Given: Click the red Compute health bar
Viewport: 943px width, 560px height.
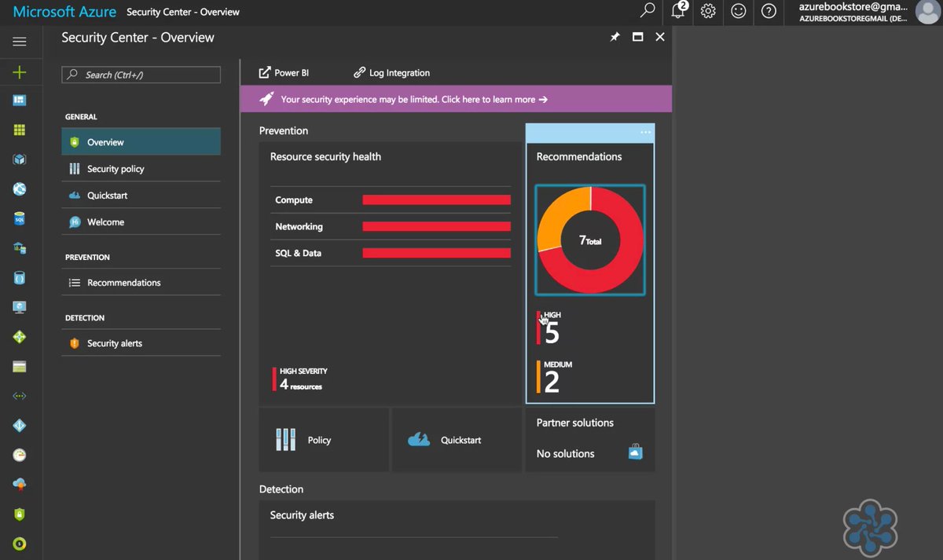Looking at the screenshot, I should click(x=436, y=200).
